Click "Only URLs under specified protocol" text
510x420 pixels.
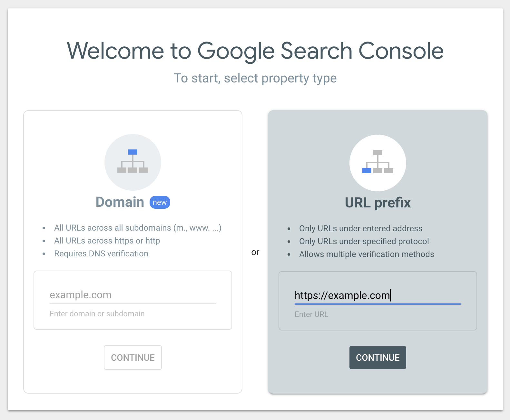pyautogui.click(x=364, y=241)
